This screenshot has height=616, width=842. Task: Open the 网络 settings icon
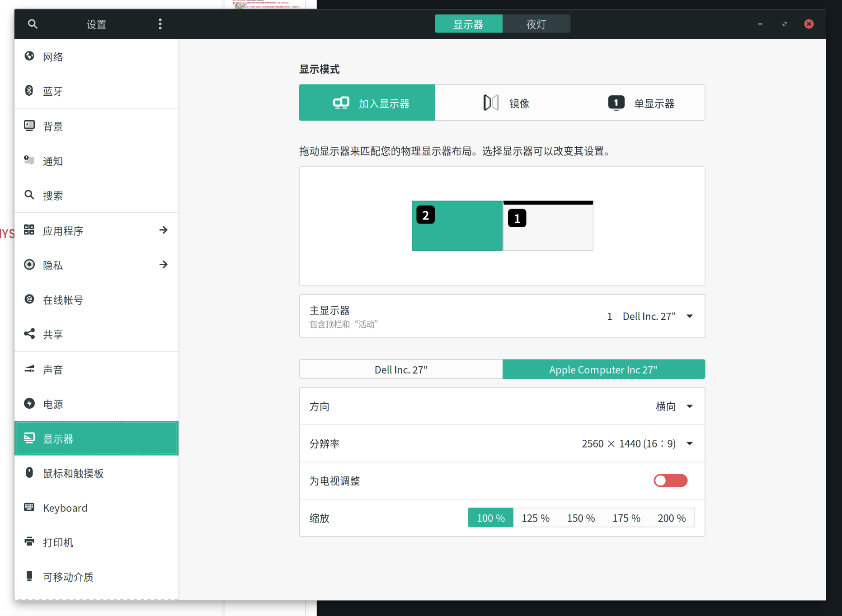29,56
